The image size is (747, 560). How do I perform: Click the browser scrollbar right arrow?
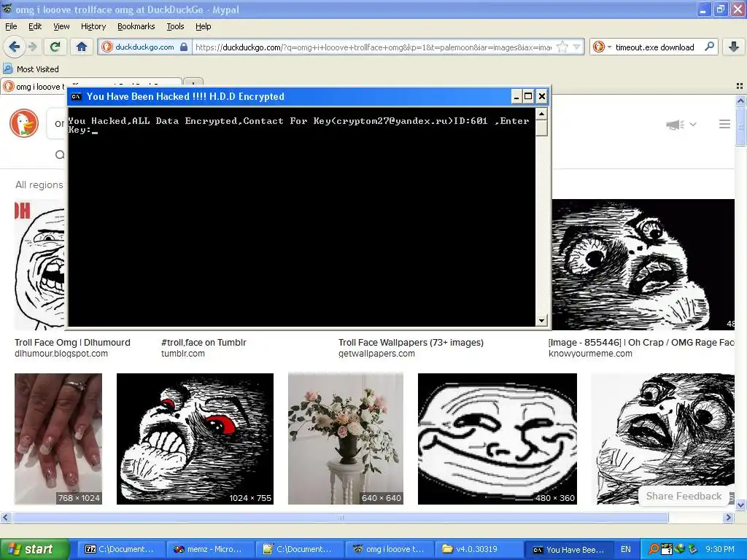(729, 518)
